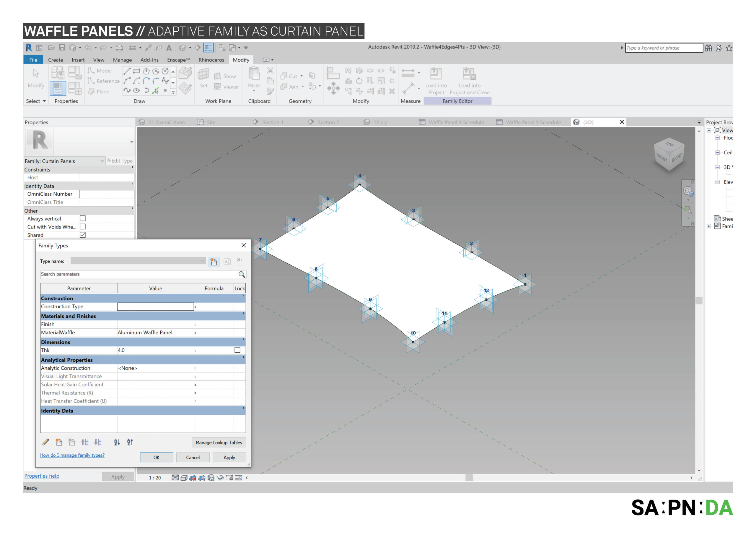Viewport: 756px width, 535px height.
Task: Click Sort parameters ascending icon
Action: pos(117,442)
